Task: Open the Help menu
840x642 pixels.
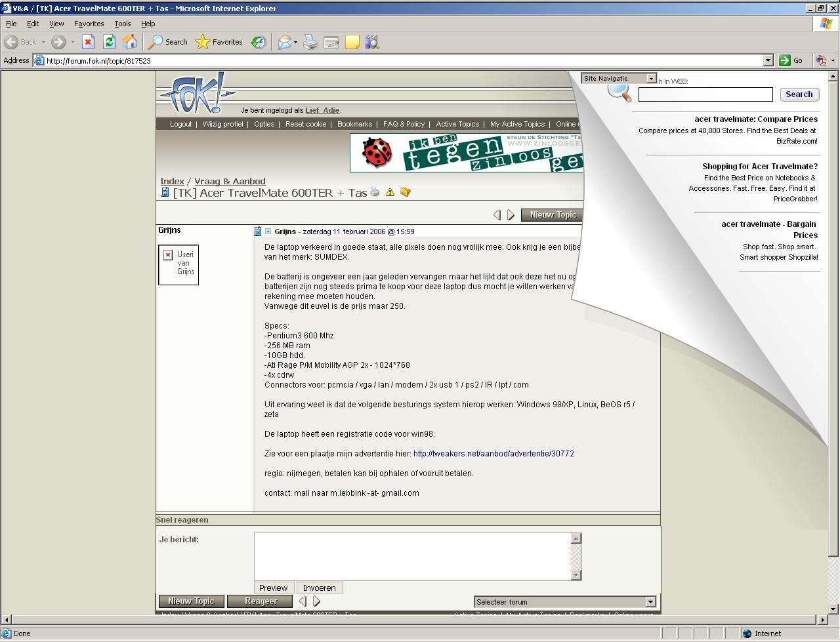Action: coord(148,24)
